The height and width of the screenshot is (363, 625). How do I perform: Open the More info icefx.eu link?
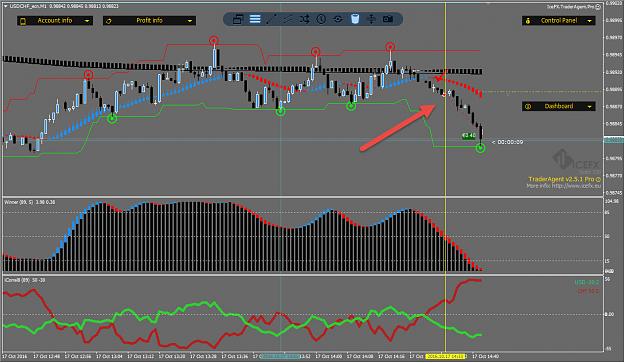[563, 186]
